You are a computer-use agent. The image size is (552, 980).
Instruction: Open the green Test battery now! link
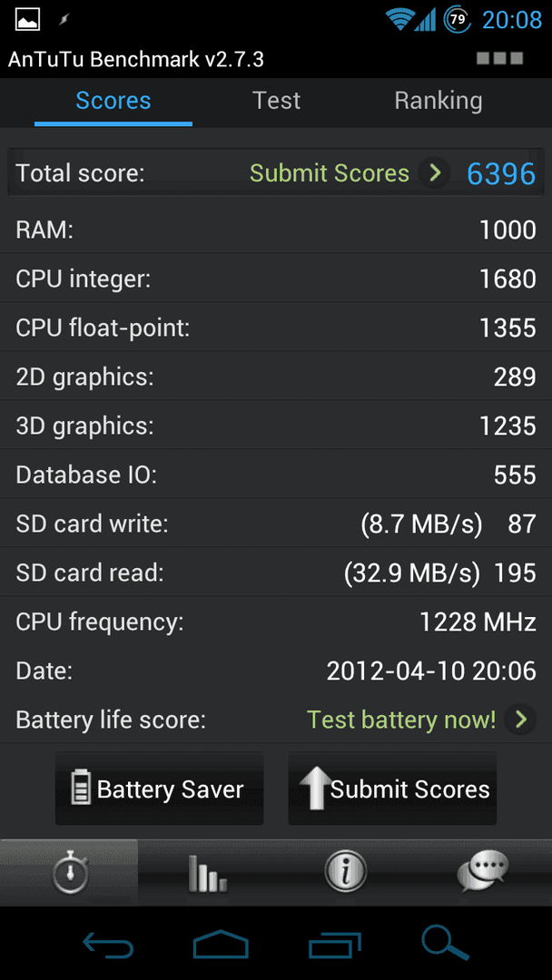pos(401,720)
